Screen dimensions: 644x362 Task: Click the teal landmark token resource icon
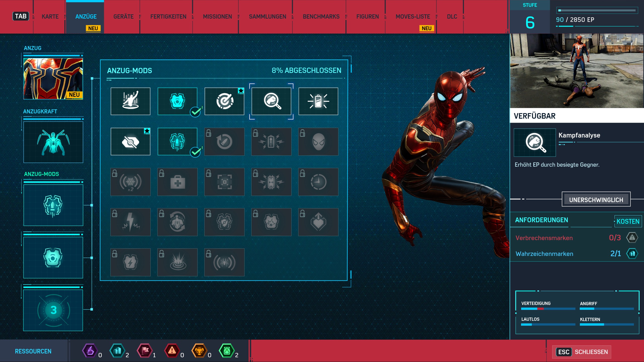coord(117,350)
